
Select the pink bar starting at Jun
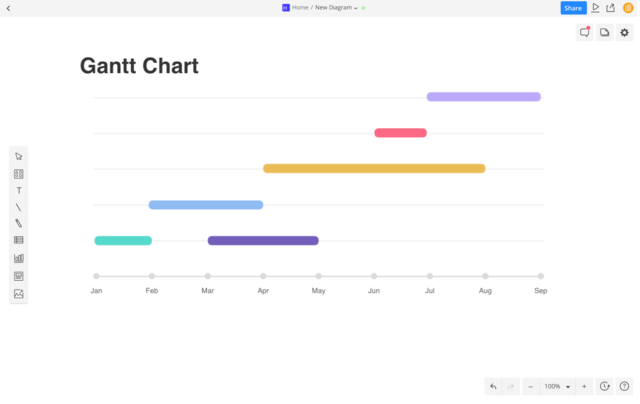click(x=400, y=133)
